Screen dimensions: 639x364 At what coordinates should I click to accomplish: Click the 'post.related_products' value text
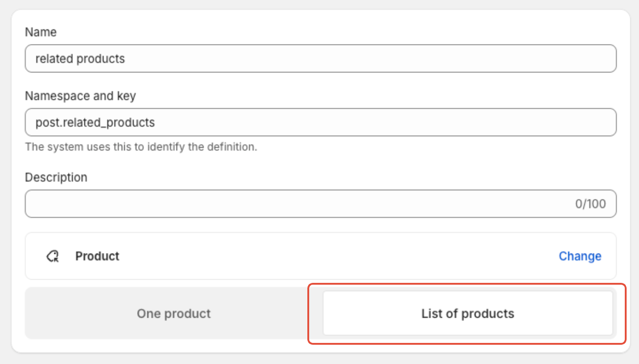pos(95,122)
